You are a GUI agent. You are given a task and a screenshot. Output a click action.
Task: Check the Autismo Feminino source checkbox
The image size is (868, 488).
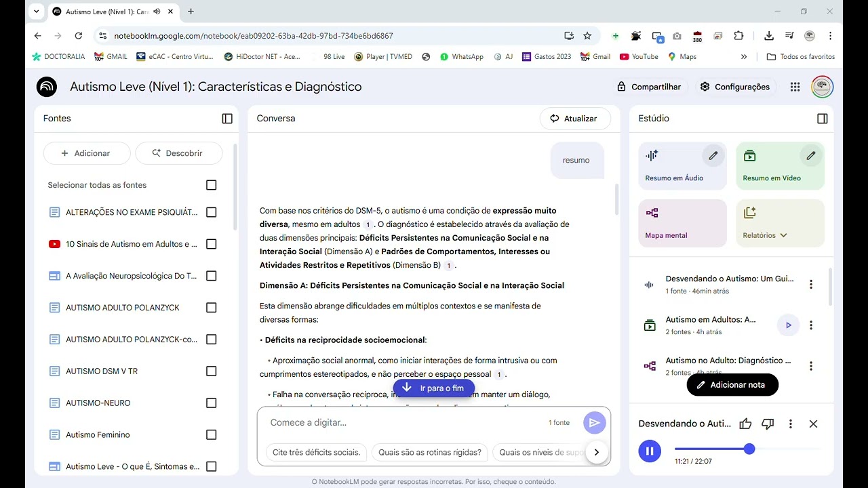[x=211, y=435]
